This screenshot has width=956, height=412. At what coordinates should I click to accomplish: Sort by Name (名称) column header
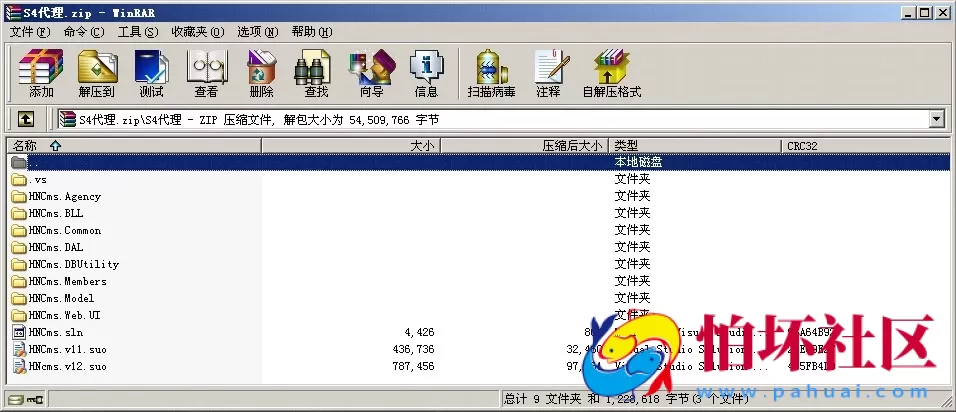pyautogui.click(x=134, y=146)
